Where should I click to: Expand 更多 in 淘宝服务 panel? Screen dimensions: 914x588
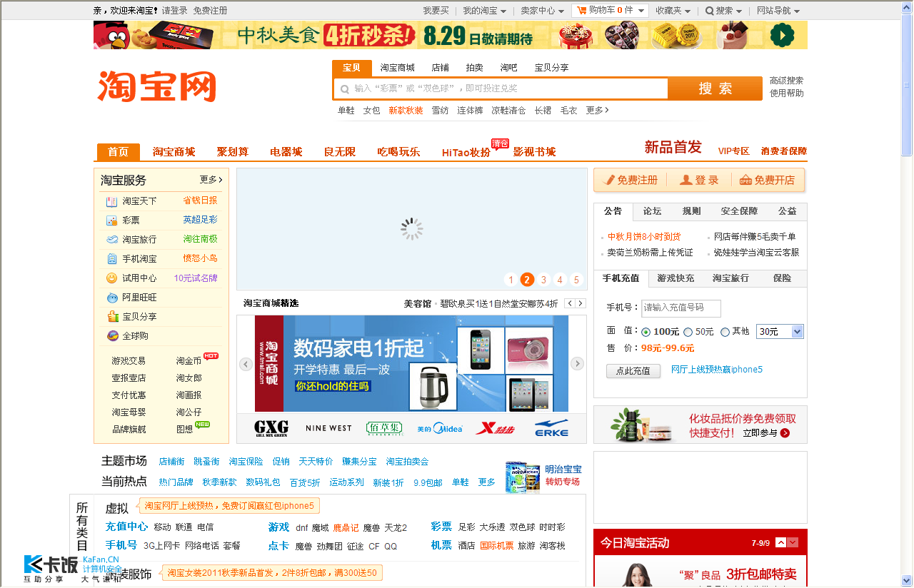click(211, 180)
